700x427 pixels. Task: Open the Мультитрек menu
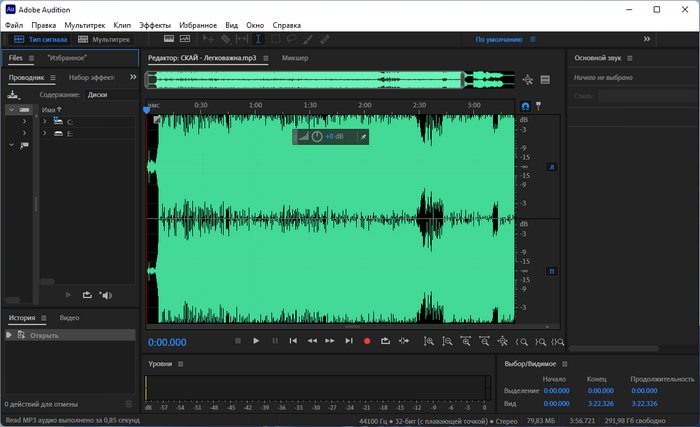(x=85, y=25)
